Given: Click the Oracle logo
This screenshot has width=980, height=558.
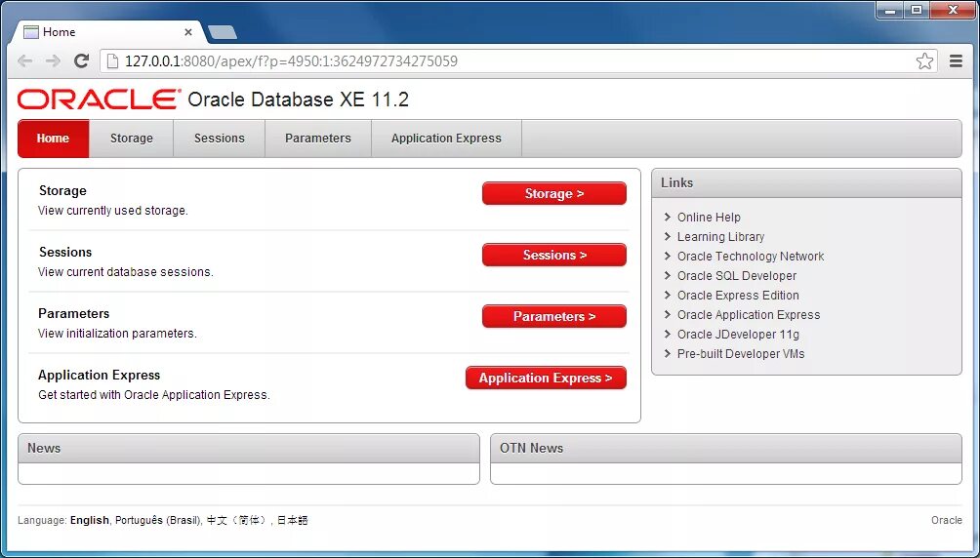Looking at the screenshot, I should click(x=99, y=100).
